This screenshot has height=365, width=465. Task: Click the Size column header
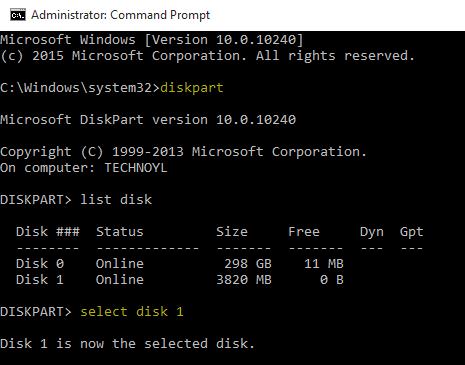point(232,232)
